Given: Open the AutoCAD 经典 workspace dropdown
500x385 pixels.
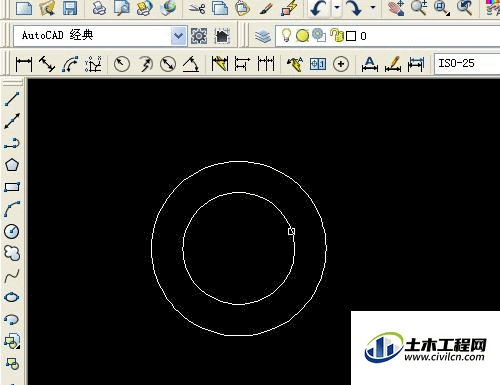Looking at the screenshot, I should pos(178,36).
